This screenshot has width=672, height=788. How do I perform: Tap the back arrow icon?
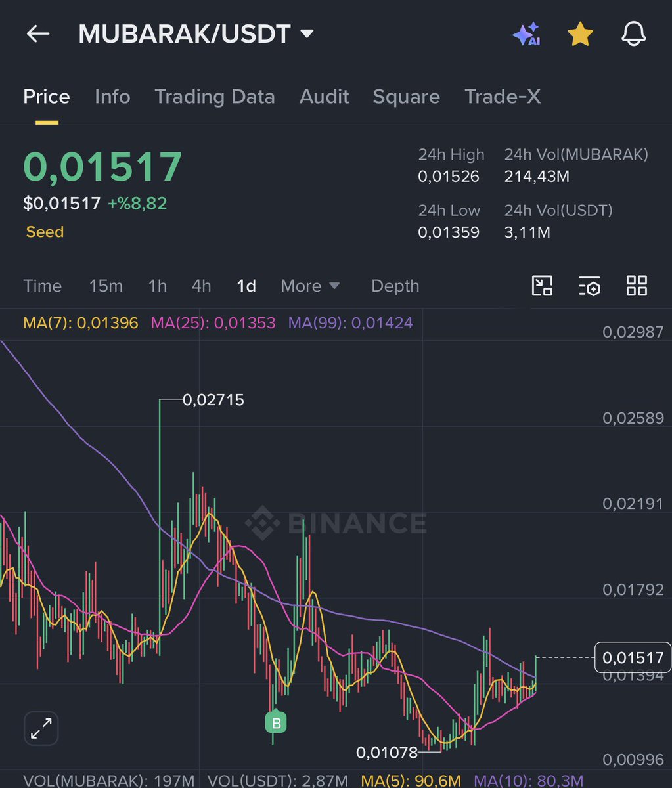coord(38,34)
